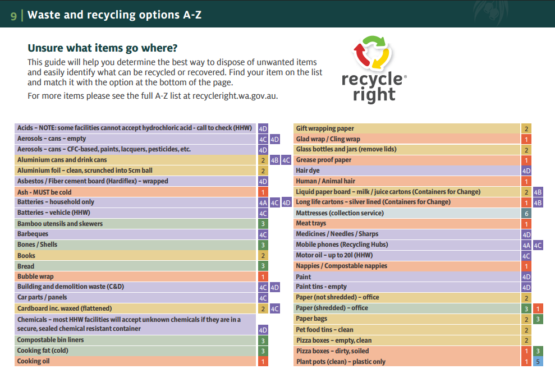This screenshot has height=392, width=555.
Task: Select the 'Books' row
Action: [x=135, y=255]
